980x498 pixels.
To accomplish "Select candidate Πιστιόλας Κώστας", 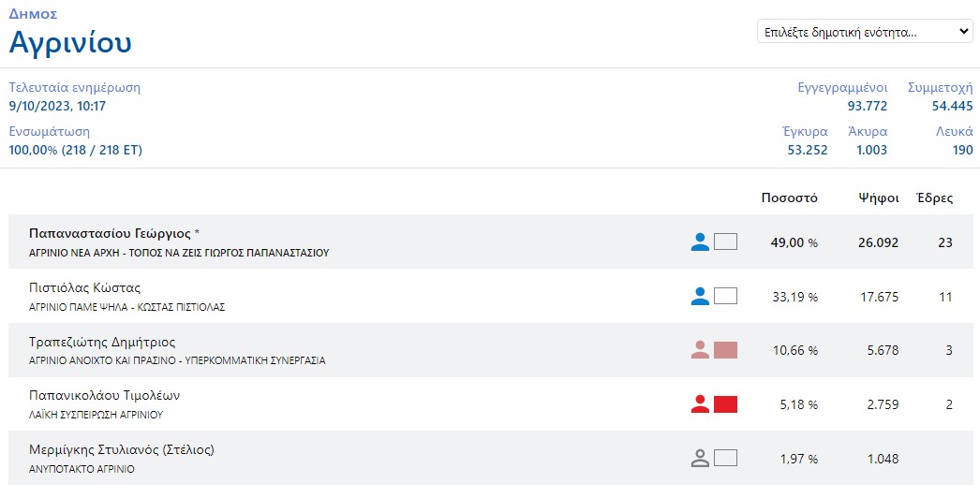I will [85, 287].
